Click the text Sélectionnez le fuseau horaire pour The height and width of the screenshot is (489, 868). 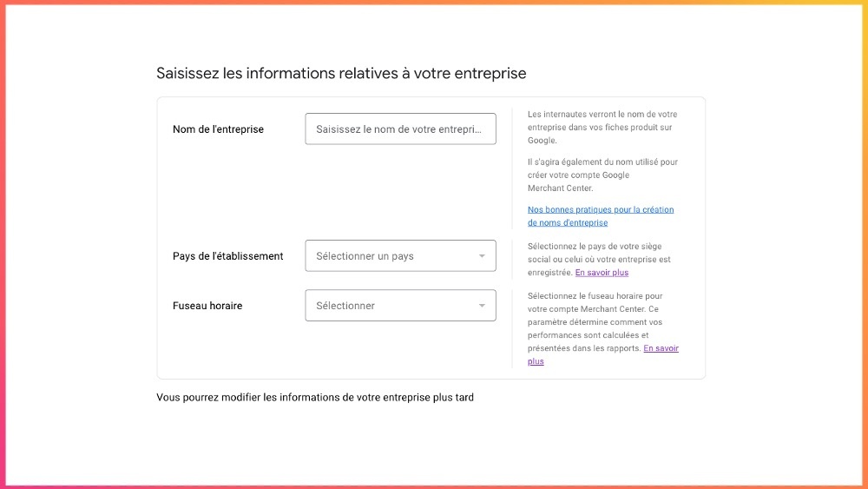[x=602, y=328]
